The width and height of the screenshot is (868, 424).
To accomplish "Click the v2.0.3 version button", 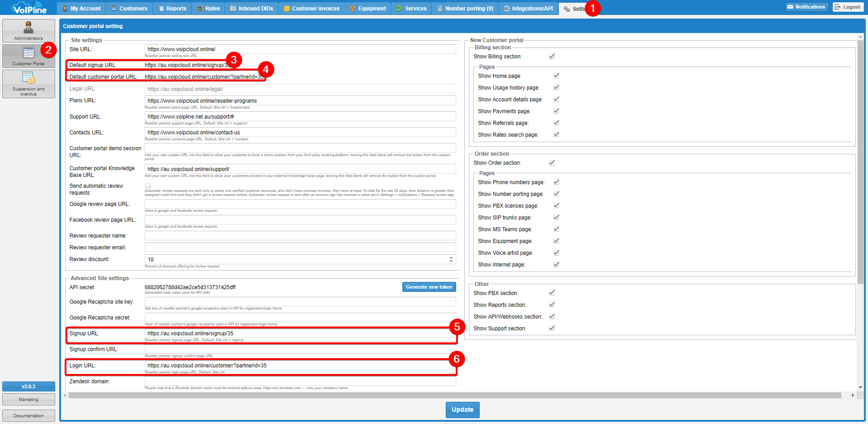I will click(x=28, y=386).
